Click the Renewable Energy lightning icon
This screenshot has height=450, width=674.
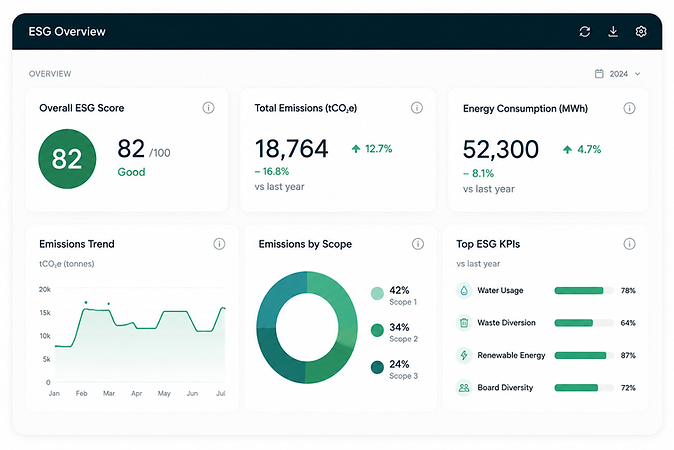tap(464, 355)
